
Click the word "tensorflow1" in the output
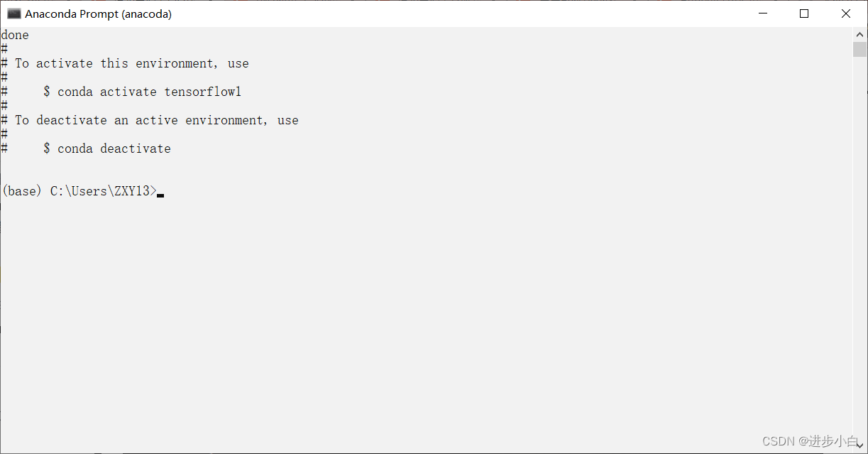coord(203,92)
